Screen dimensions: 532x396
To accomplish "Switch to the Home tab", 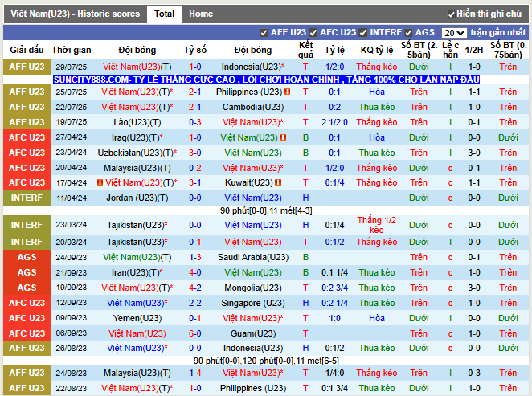I will [x=201, y=14].
